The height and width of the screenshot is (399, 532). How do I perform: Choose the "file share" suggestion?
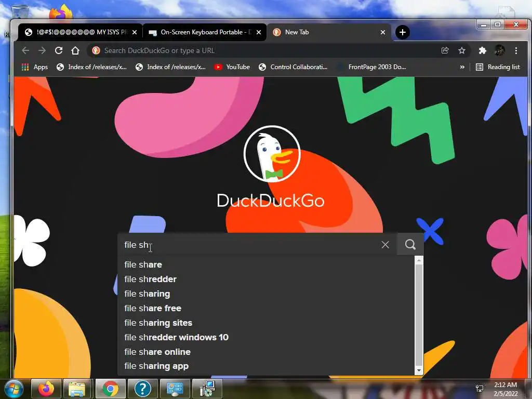pos(266,264)
